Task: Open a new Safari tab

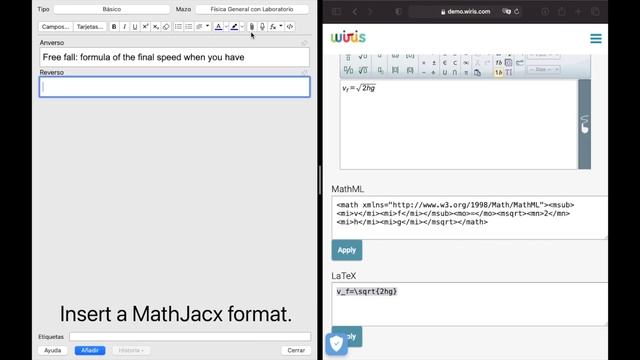Action: (578, 11)
